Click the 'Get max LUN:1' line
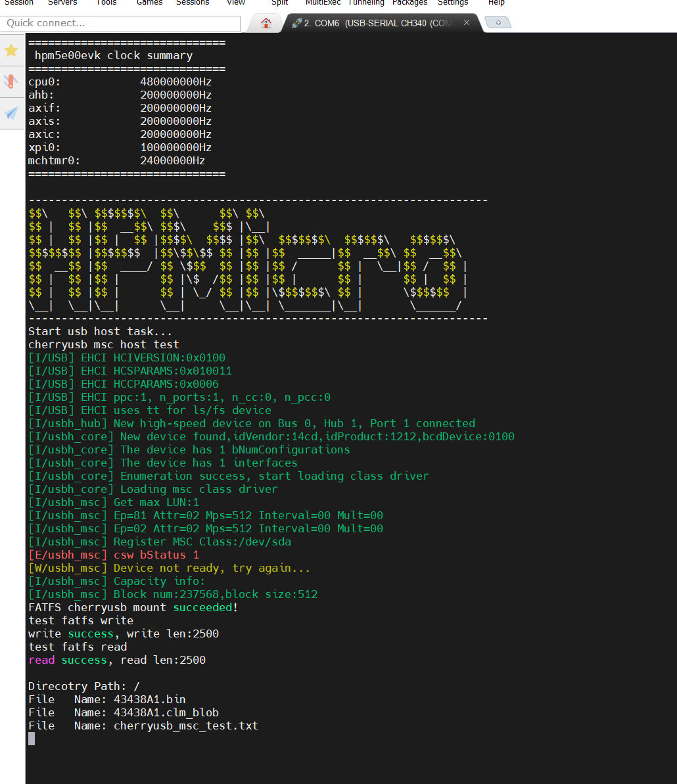Viewport: 677px width, 784px height. [x=114, y=502]
